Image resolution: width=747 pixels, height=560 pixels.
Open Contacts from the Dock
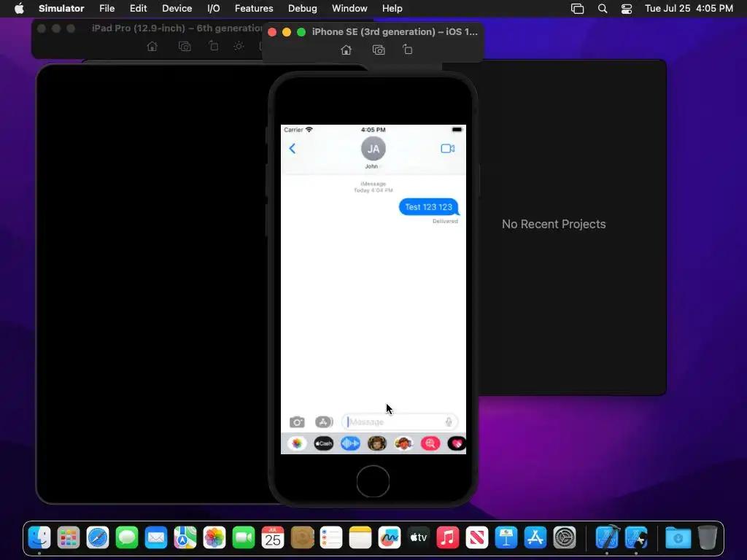pos(302,538)
